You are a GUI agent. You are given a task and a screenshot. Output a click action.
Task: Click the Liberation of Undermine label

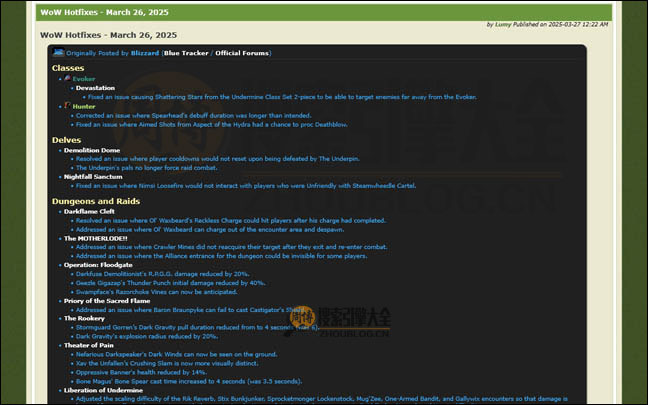[103, 390]
